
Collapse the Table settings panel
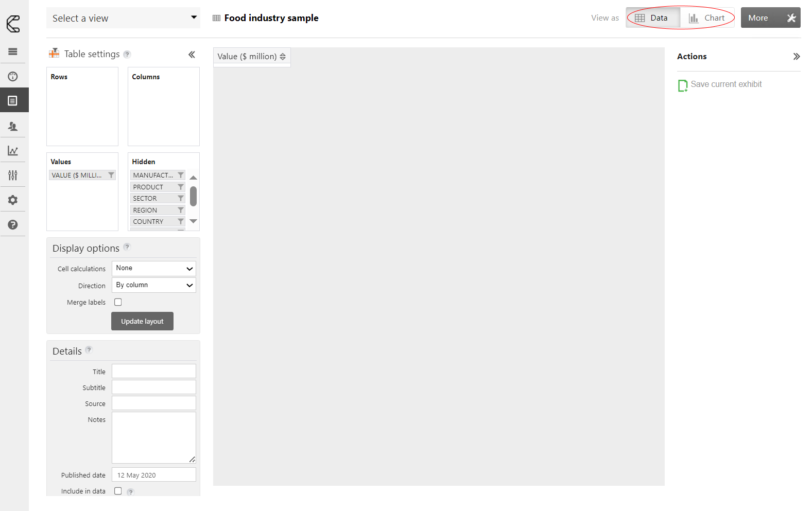click(x=192, y=55)
